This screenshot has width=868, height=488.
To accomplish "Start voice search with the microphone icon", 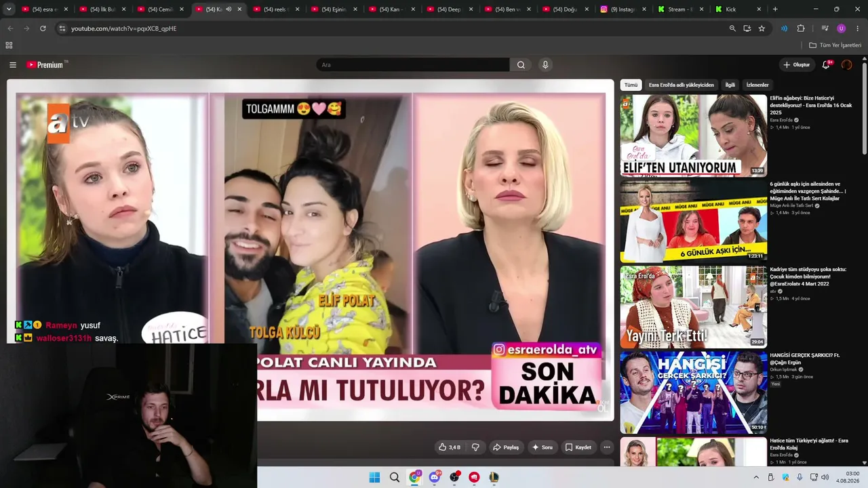I will click(545, 65).
